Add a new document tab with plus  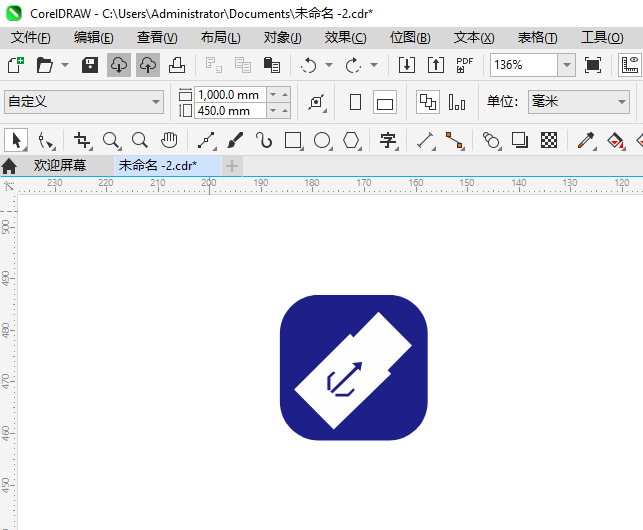pyautogui.click(x=232, y=166)
